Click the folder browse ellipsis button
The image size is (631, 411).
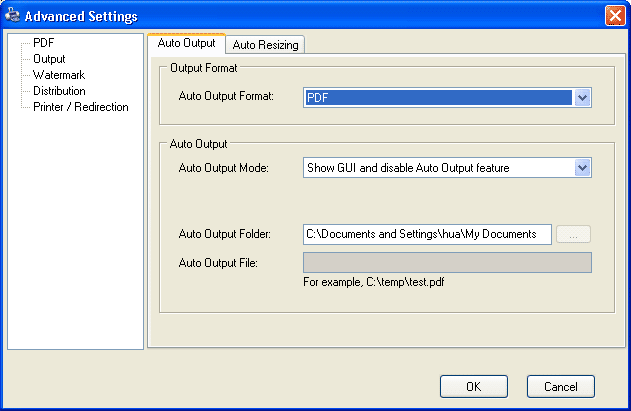(x=573, y=234)
